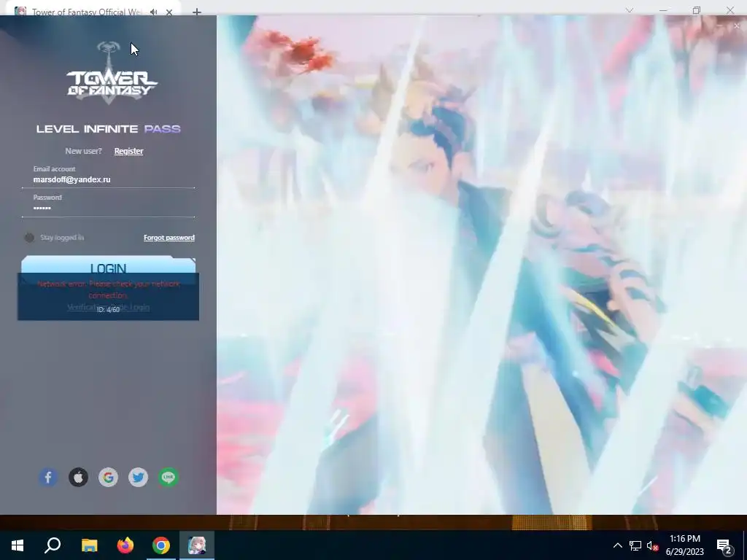The width and height of the screenshot is (747, 560).
Task: Open a new browser tab
Action: (x=197, y=12)
